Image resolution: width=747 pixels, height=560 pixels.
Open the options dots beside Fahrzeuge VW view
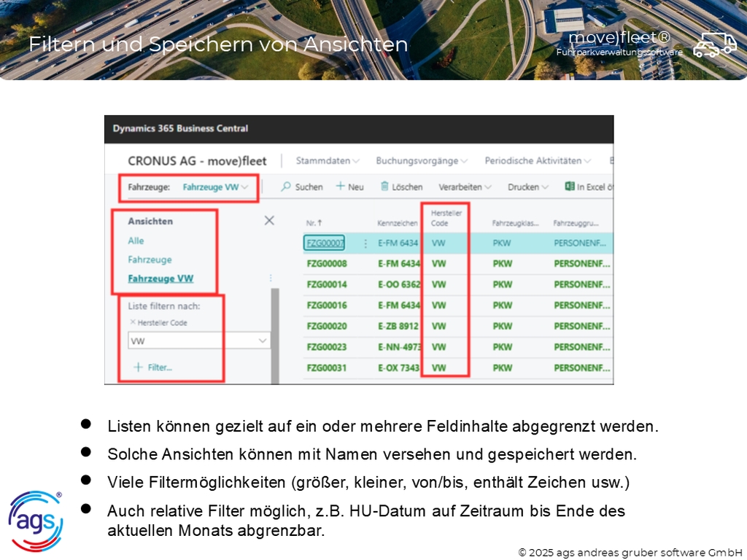[x=271, y=278]
